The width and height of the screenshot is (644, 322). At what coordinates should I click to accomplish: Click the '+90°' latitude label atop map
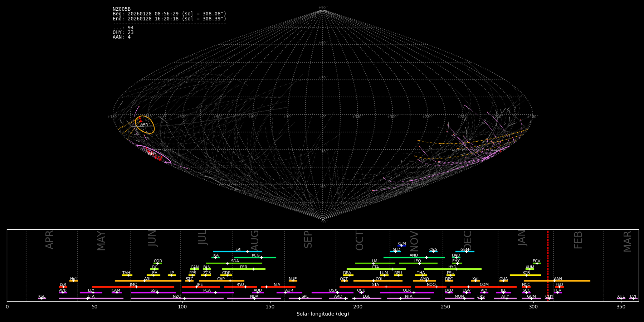(323, 8)
